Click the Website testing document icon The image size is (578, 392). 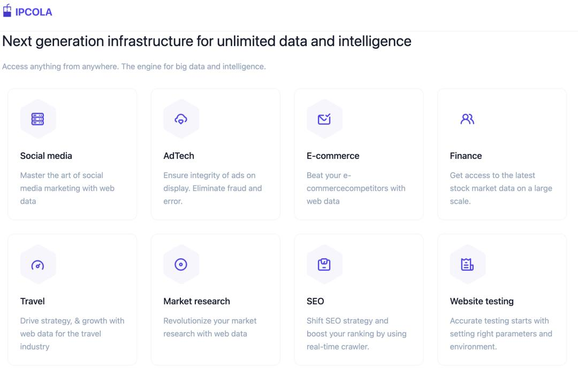click(467, 265)
